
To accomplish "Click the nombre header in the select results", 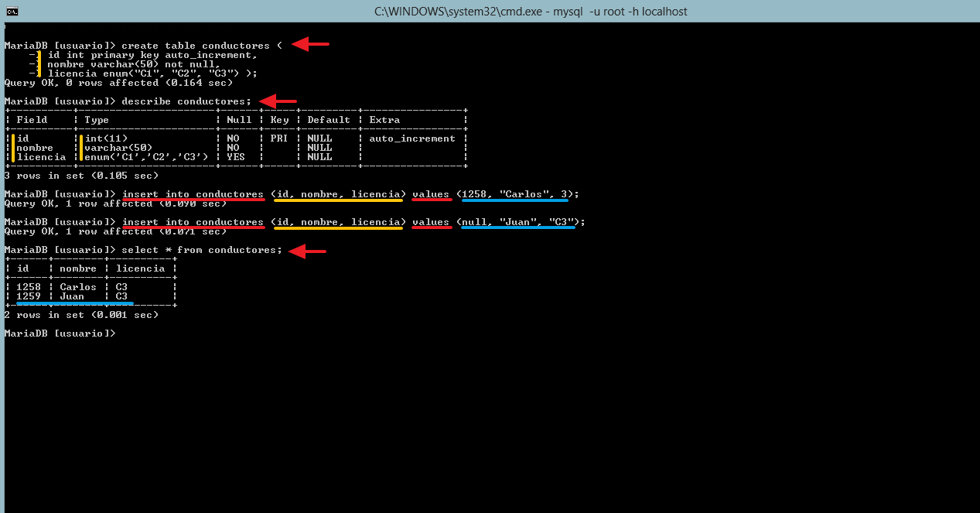I will [78, 268].
